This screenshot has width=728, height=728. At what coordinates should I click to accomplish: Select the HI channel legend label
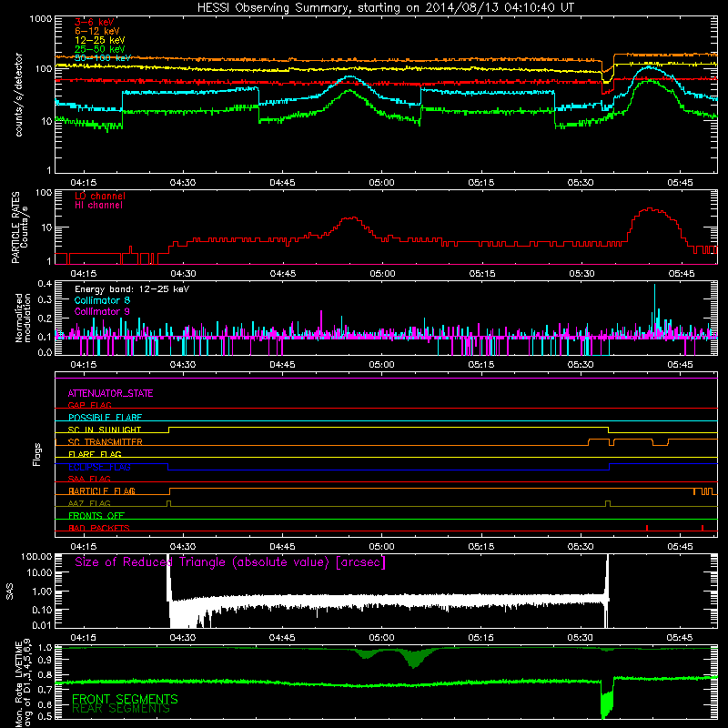(x=98, y=206)
